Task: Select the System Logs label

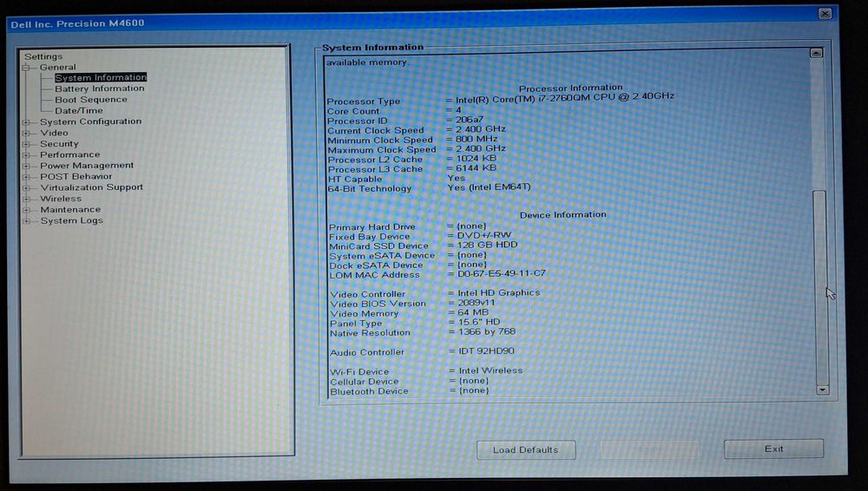Action: [x=72, y=221]
